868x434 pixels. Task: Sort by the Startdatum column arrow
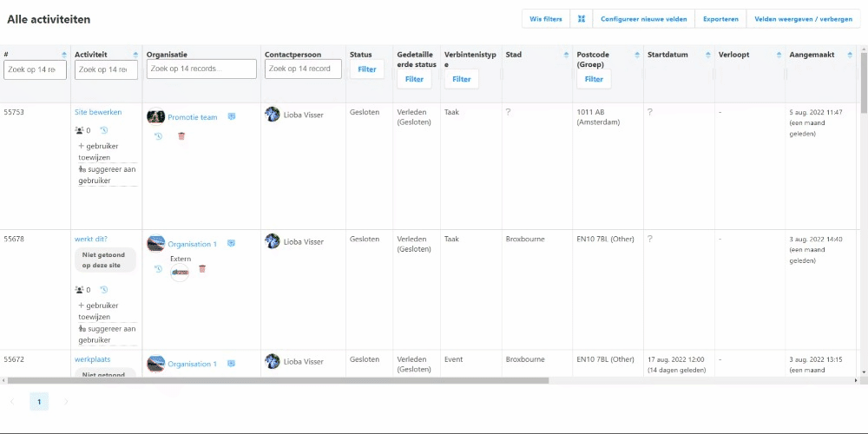[x=708, y=55]
